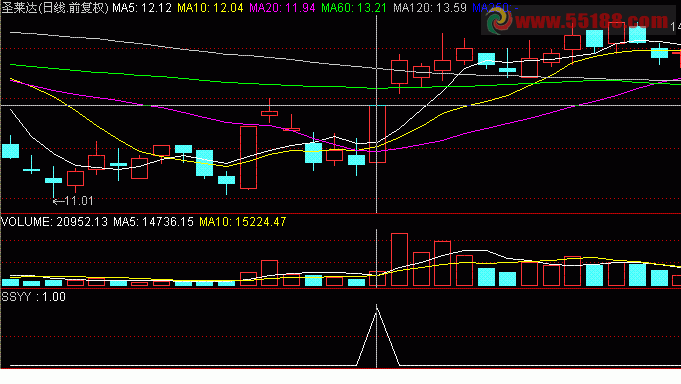Click the VOLUME: 20952.13 label
The image size is (681, 384).
pyautogui.click(x=54, y=222)
